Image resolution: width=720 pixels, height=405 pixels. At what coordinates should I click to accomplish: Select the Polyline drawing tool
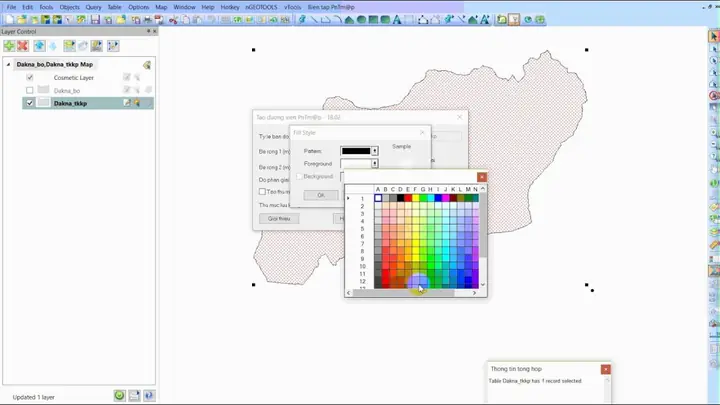[x=326, y=20]
